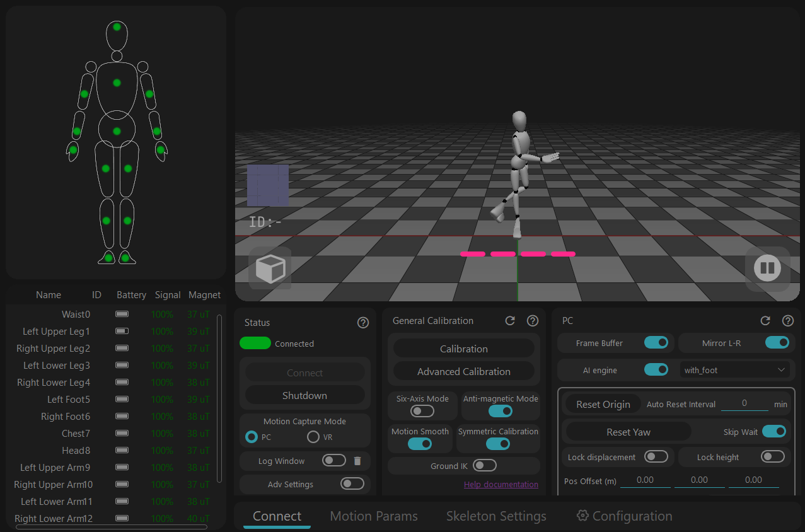Open help for the PC panel
Image resolution: width=805 pixels, height=532 pixels.
pos(788,321)
